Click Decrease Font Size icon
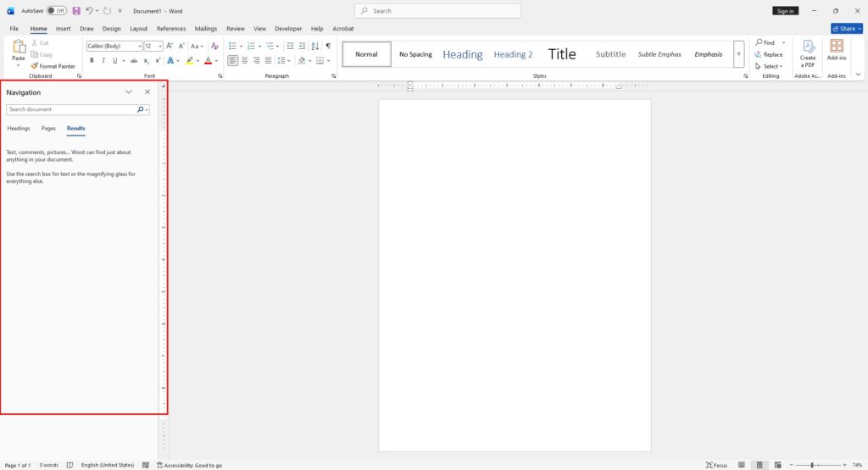This screenshot has width=868, height=470. tap(181, 46)
